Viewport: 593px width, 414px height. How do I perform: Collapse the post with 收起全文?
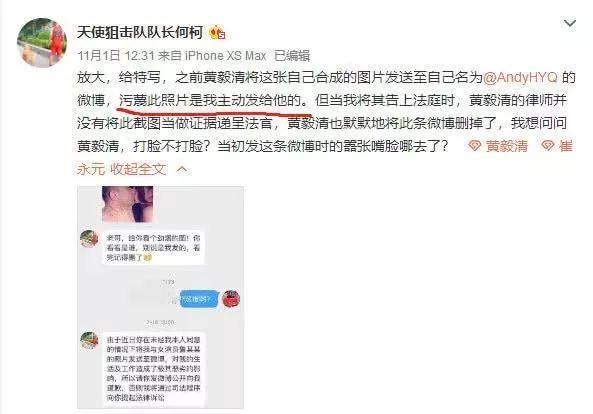click(138, 169)
